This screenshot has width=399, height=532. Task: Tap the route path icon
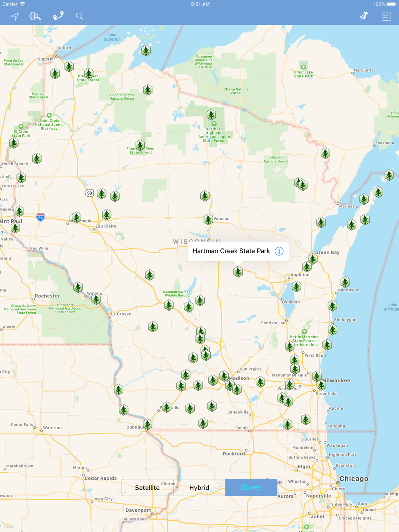click(58, 16)
